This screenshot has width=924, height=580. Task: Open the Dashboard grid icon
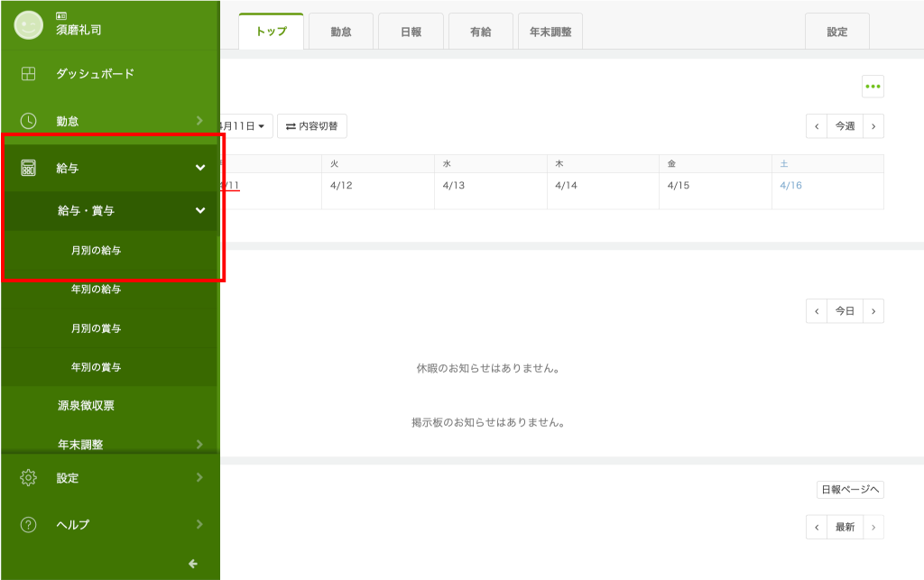pyautogui.click(x=29, y=74)
